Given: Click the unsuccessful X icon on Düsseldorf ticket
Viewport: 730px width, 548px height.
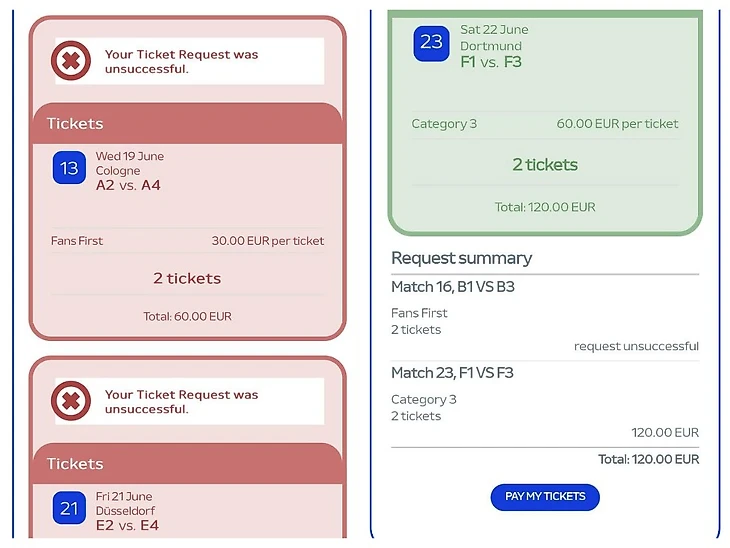Looking at the screenshot, I should pyautogui.click(x=71, y=402).
